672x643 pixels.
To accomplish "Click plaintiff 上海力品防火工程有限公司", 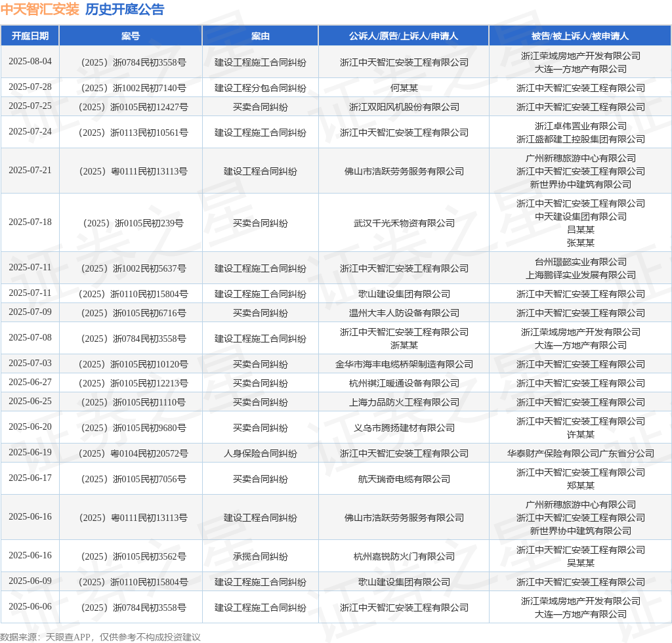I will click(x=404, y=403).
